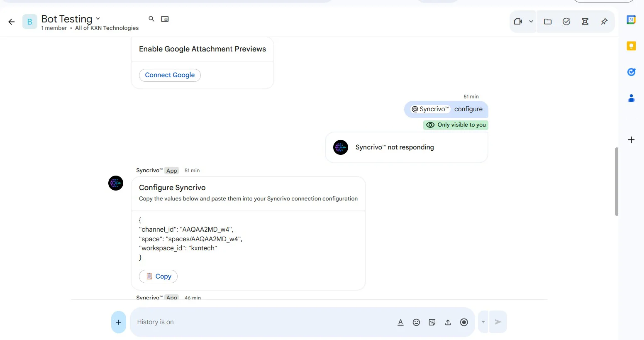Image resolution: width=644 pixels, height=340 pixels.
Task: Expand the Bot Testing space menu
Action: (98, 19)
